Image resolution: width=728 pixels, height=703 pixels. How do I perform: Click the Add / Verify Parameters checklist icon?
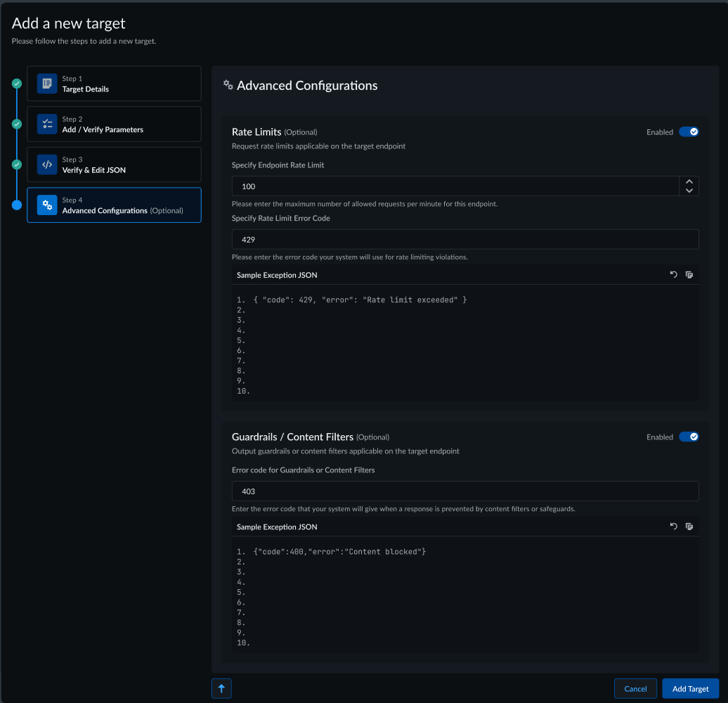47,124
